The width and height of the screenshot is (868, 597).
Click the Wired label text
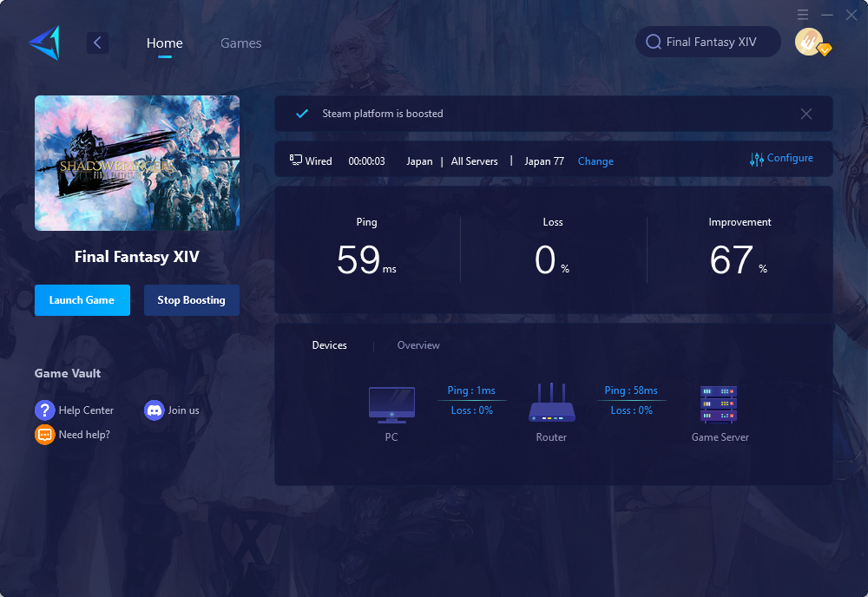tap(319, 161)
